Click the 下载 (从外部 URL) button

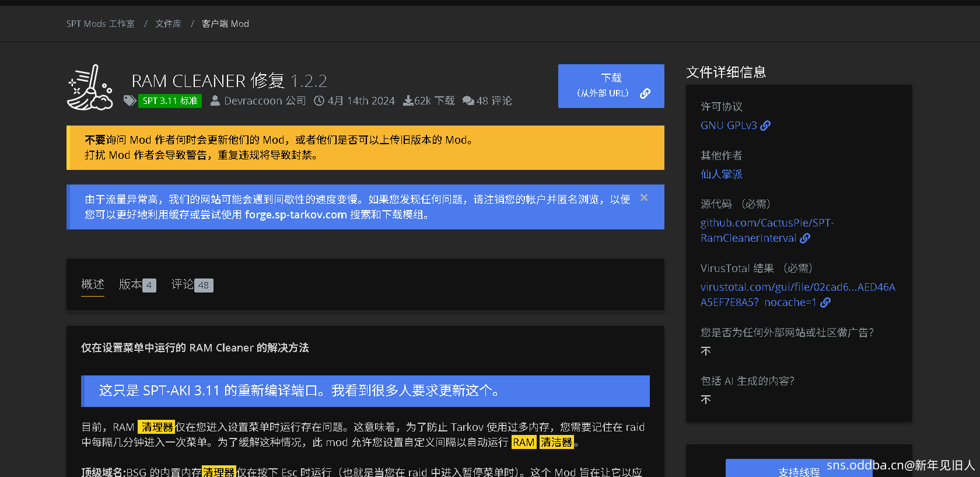click(x=611, y=86)
